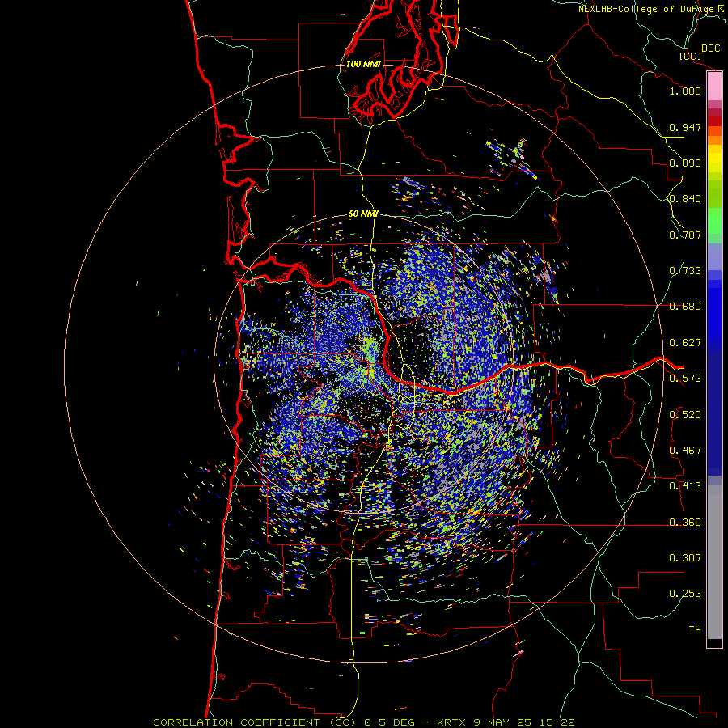Viewport: 728px width, 728px height.
Task: Click the 50 NMI range ring label
Action: click(363, 214)
